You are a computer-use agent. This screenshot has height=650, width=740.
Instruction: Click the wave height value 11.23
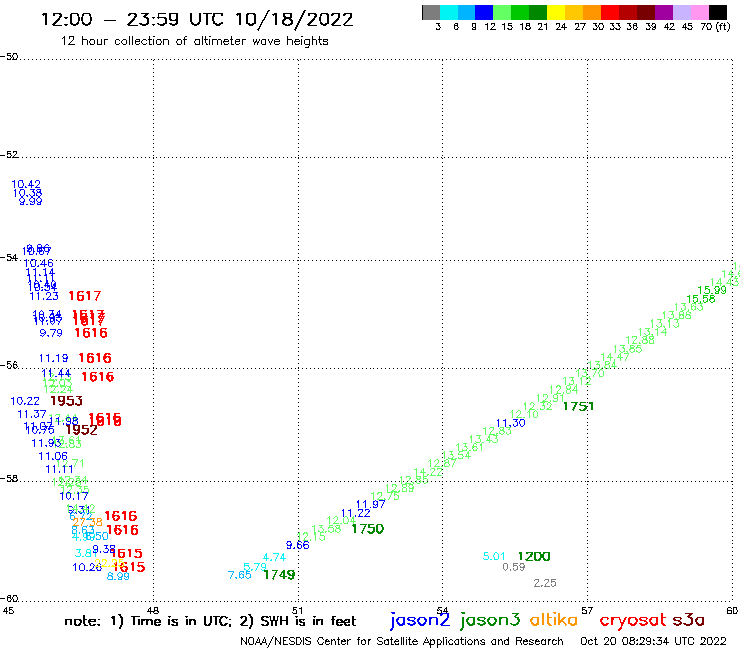click(x=44, y=296)
